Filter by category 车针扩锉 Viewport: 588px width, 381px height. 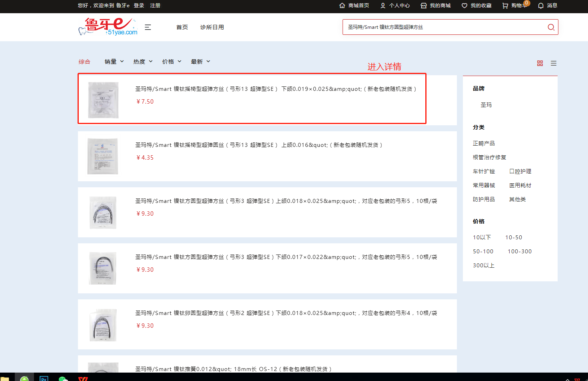point(484,171)
